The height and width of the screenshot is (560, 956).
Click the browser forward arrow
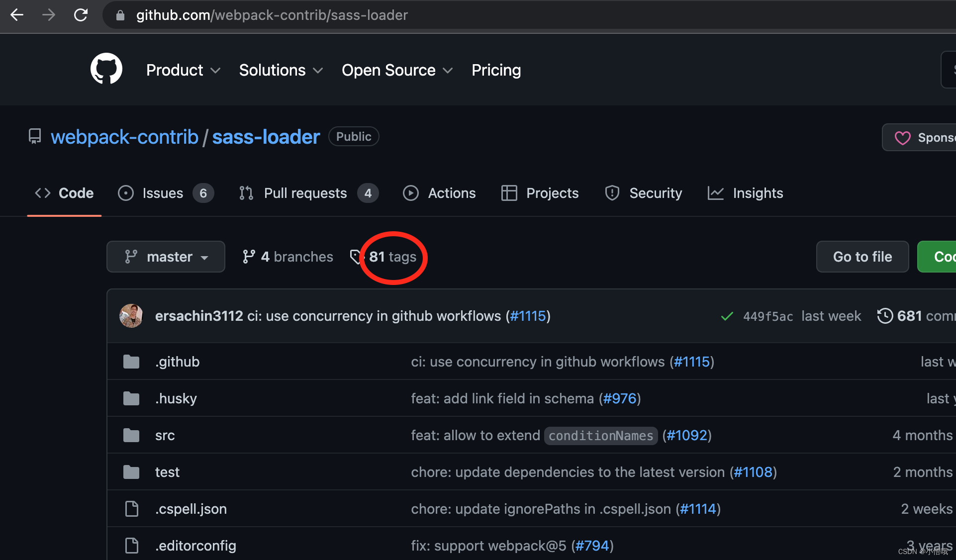click(x=49, y=15)
